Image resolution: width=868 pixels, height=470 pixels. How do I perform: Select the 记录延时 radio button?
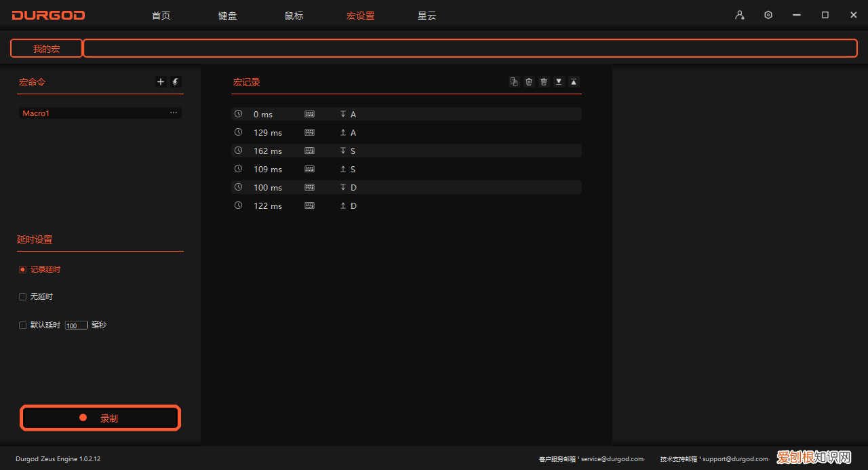22,269
